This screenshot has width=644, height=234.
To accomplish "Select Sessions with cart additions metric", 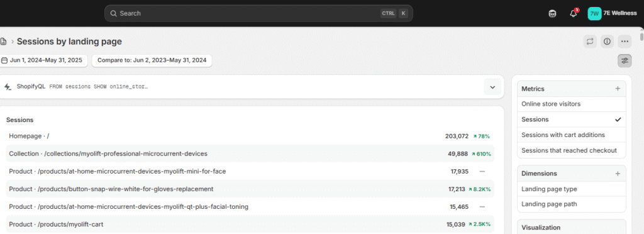I will pos(571,135).
